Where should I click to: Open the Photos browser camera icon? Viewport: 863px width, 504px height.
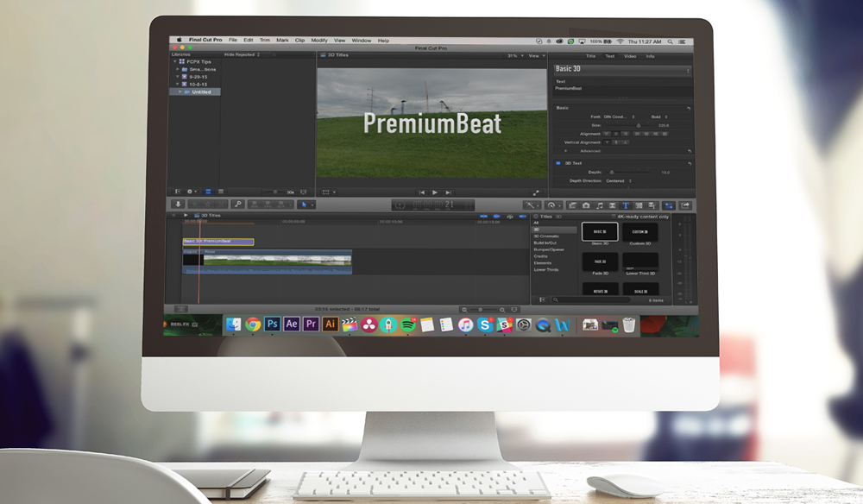[586, 205]
